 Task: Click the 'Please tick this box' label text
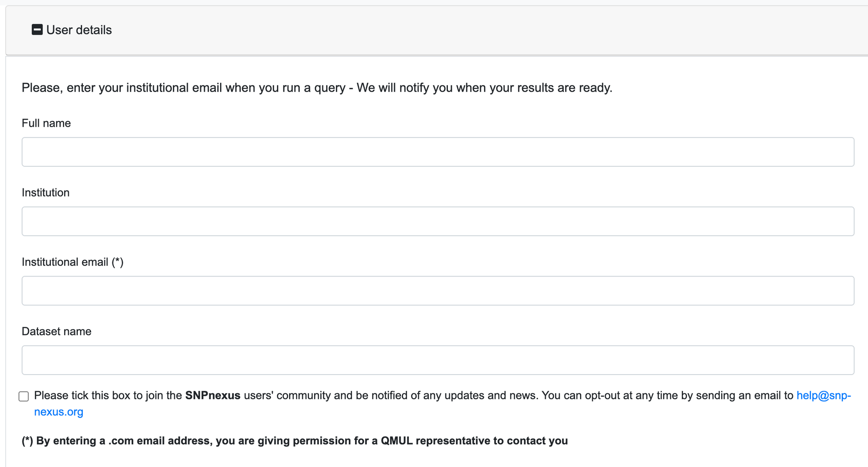click(x=108, y=395)
